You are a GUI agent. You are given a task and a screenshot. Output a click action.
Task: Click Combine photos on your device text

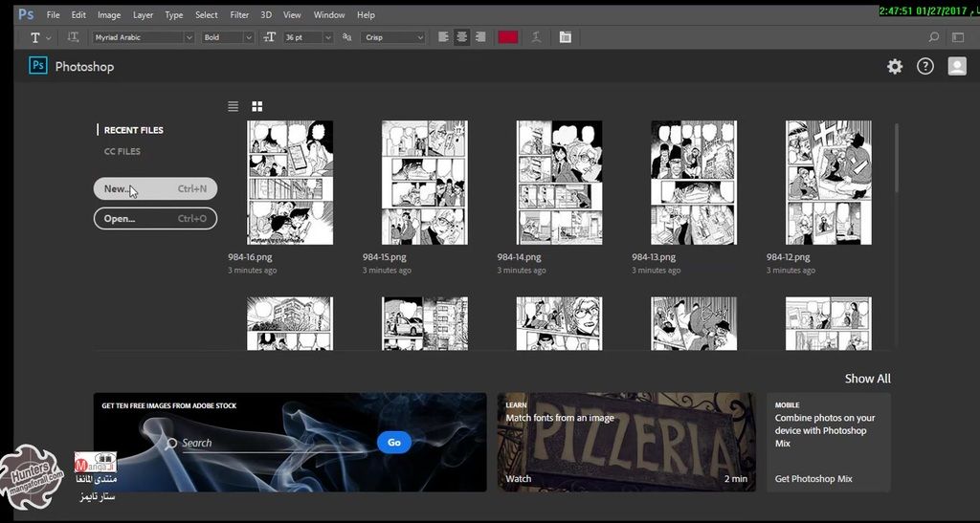pyautogui.click(x=825, y=430)
